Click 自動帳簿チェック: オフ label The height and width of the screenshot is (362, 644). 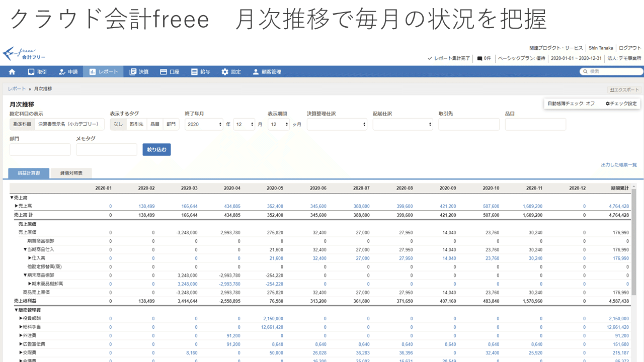point(571,104)
